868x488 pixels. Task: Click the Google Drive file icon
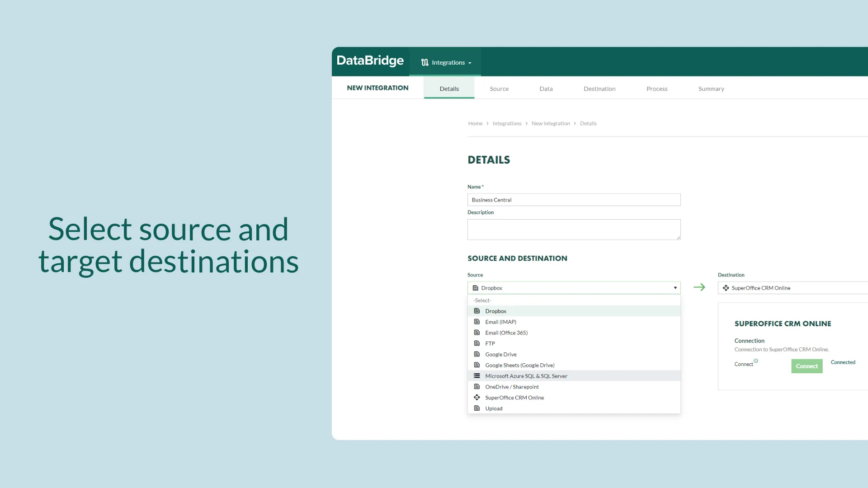coord(476,354)
